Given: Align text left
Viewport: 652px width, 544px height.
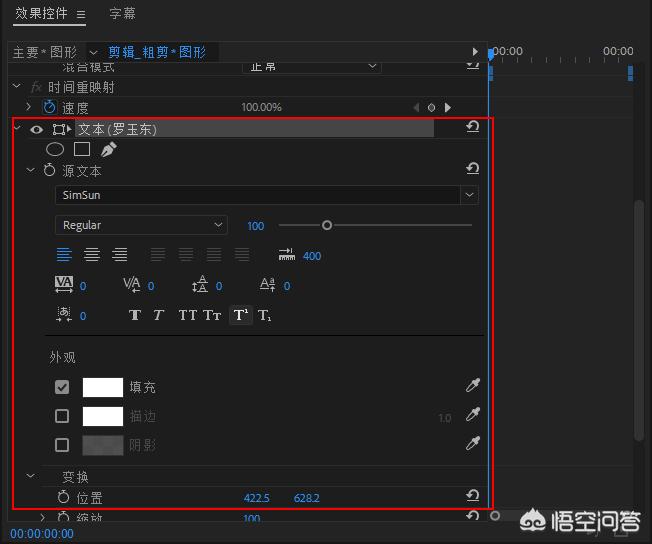Looking at the screenshot, I should click(64, 255).
